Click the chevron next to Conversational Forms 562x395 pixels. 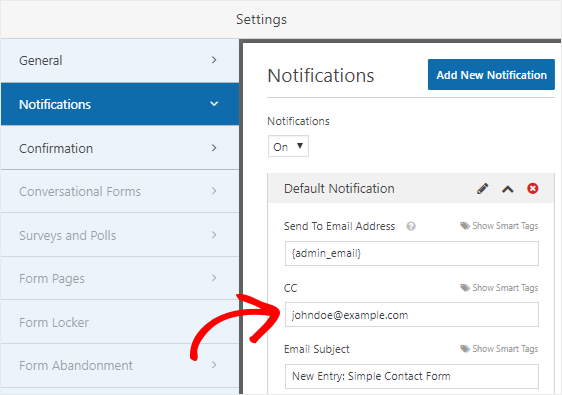point(214,191)
